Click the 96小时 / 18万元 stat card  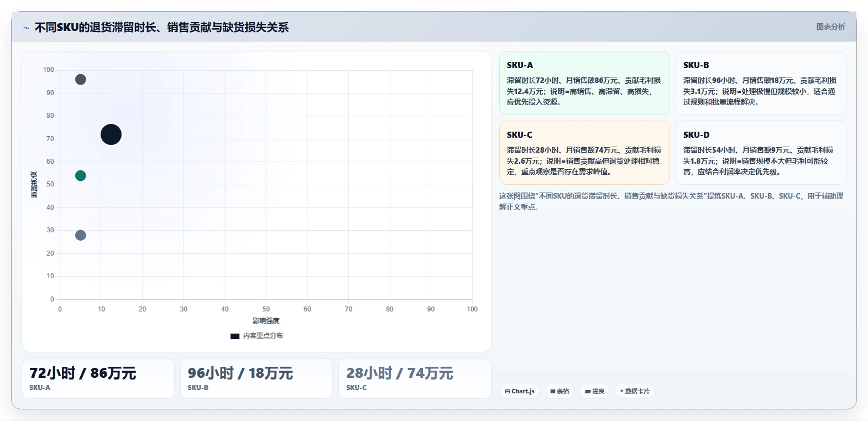pos(257,378)
